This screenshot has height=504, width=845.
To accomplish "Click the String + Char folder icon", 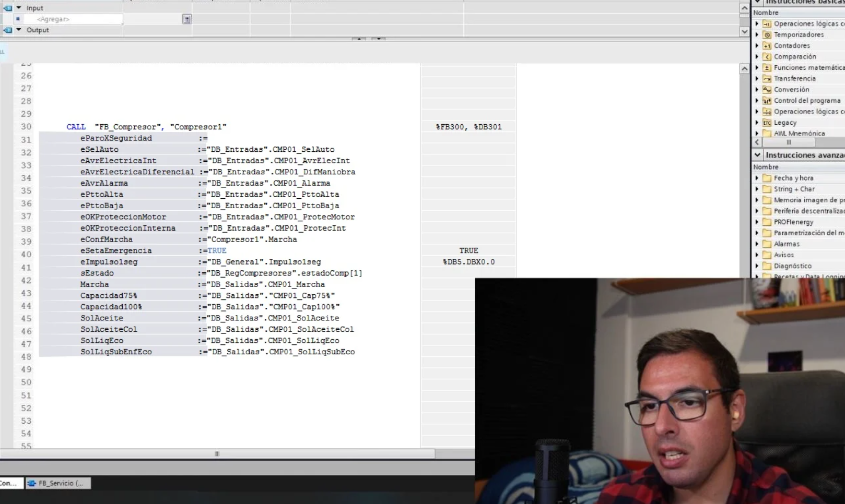I will 767,189.
